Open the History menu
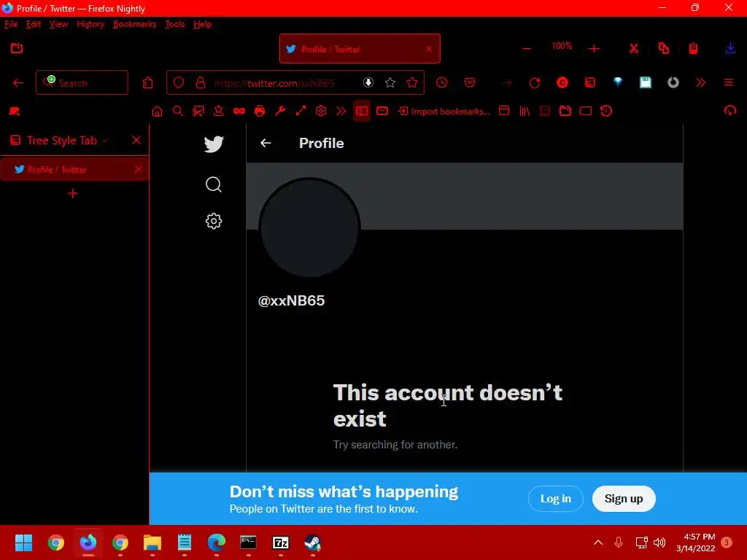This screenshot has width=747, height=560. click(90, 24)
